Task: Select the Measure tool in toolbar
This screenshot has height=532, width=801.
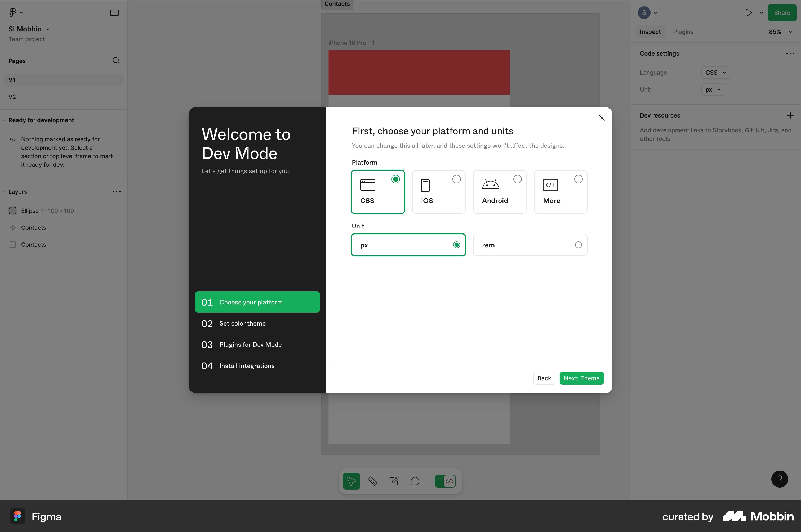Action: [x=372, y=481]
